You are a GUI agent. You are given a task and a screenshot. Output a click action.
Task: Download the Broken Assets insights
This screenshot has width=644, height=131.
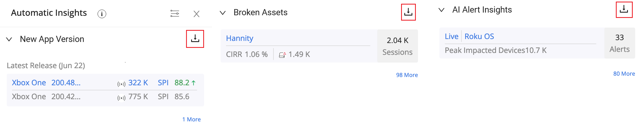tap(408, 12)
